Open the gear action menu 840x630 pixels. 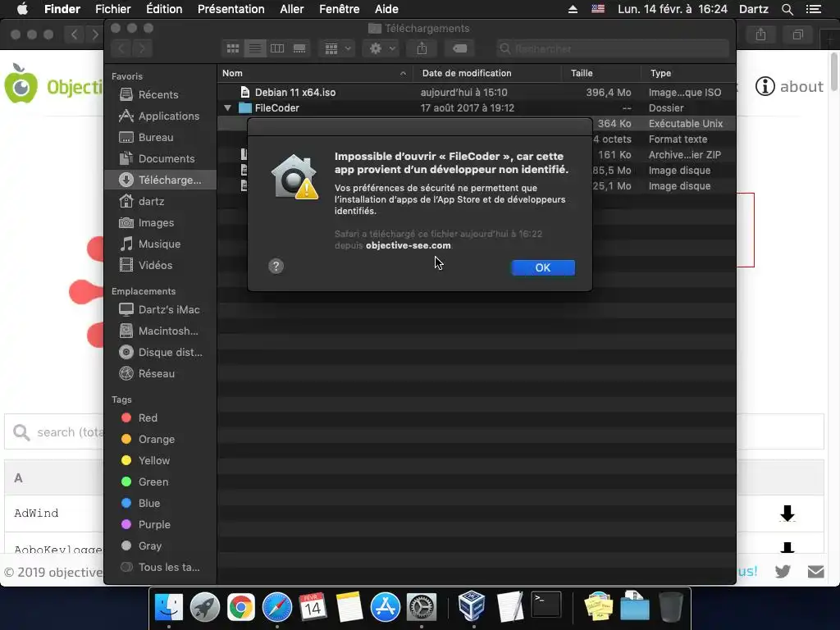point(382,48)
